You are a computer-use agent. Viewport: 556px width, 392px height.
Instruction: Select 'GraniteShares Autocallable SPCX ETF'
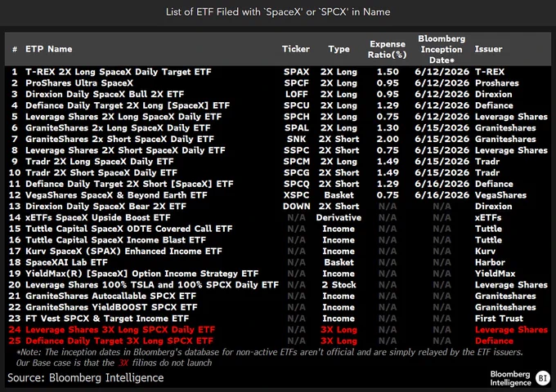click(x=110, y=296)
